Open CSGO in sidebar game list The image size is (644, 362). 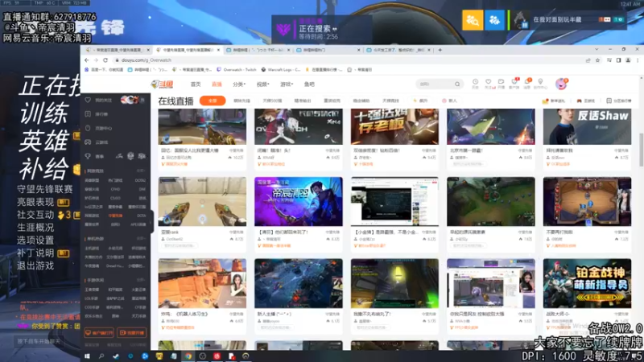click(x=115, y=198)
